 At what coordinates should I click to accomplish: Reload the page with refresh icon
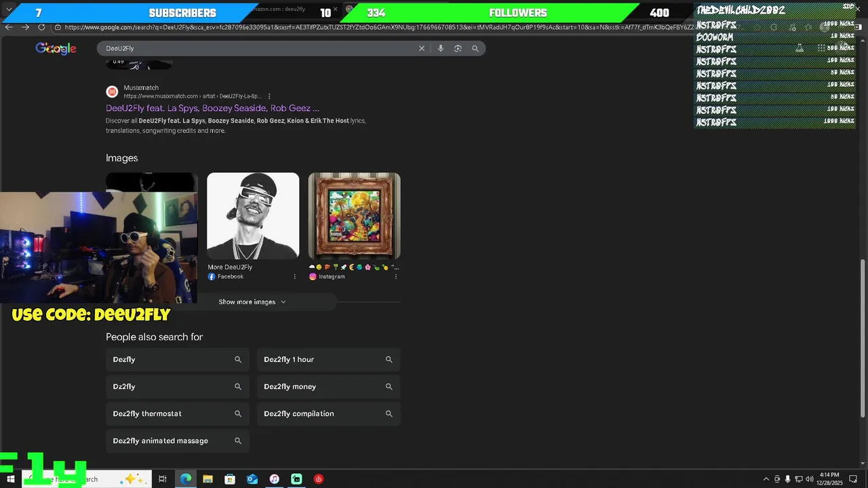point(41,27)
